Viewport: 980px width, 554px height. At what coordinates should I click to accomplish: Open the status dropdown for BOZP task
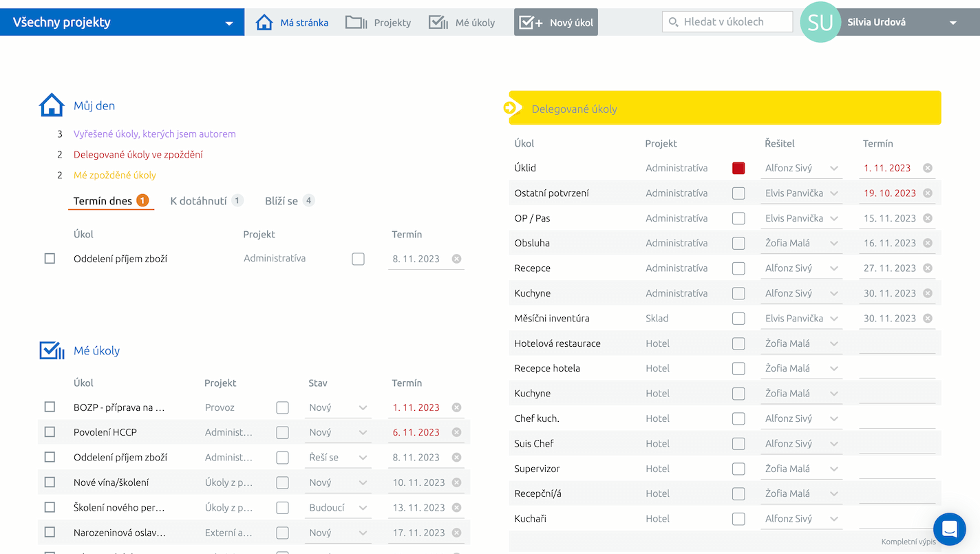338,407
